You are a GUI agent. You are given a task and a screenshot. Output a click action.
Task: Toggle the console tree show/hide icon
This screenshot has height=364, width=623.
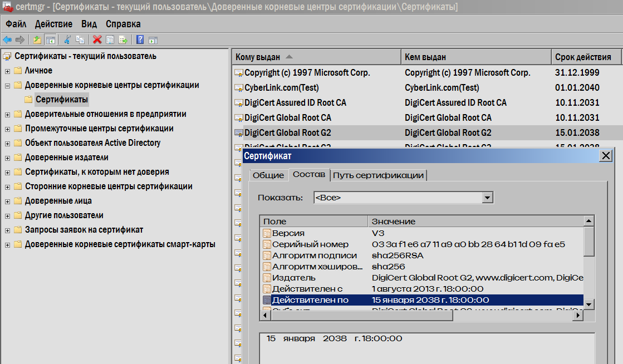click(51, 40)
